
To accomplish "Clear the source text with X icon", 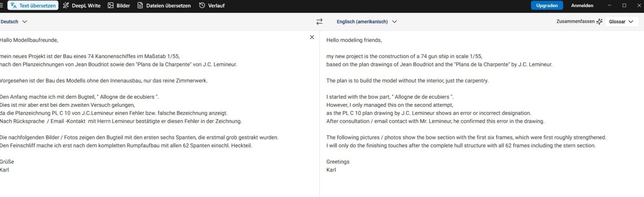I will [x=312, y=37].
